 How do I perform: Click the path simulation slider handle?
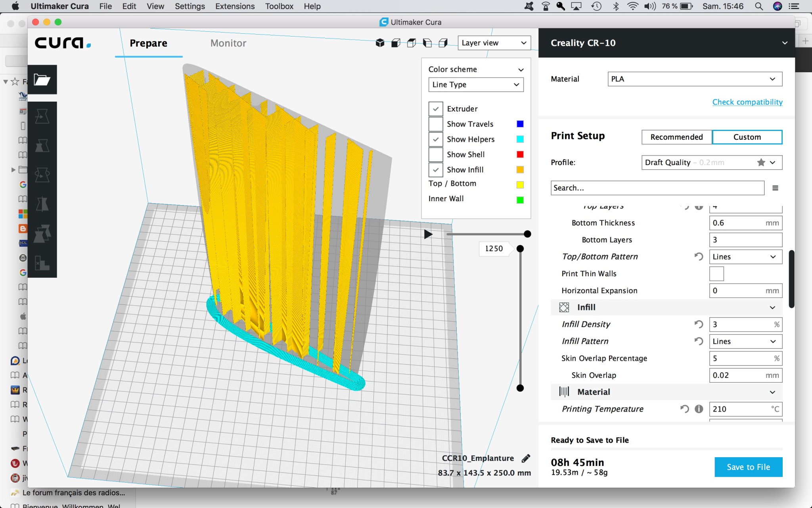[527, 234]
